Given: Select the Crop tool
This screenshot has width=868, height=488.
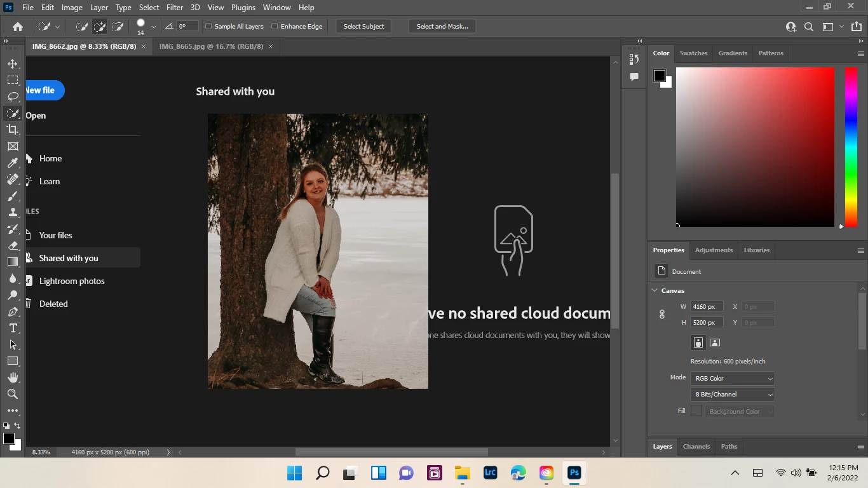Looking at the screenshot, I should point(13,130).
